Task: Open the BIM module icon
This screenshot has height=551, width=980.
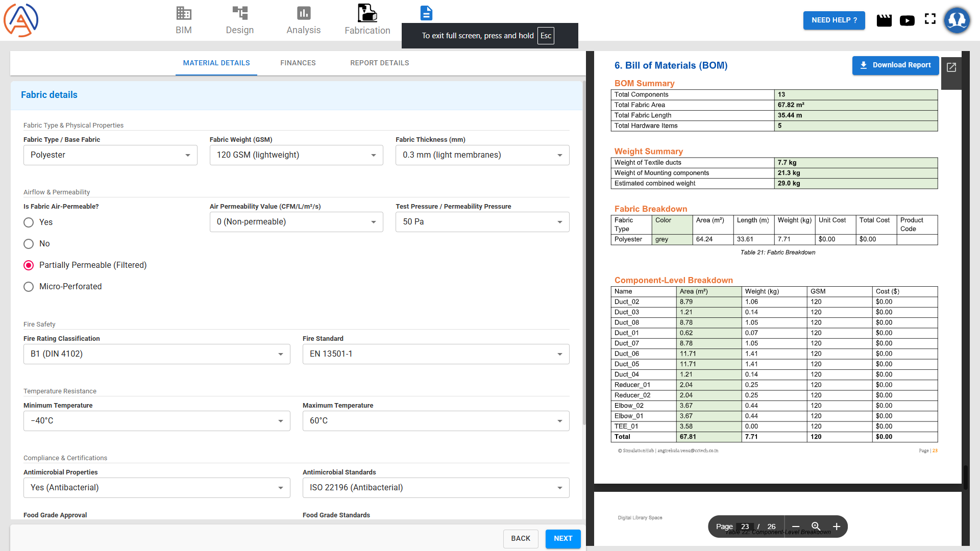Action: [x=183, y=20]
